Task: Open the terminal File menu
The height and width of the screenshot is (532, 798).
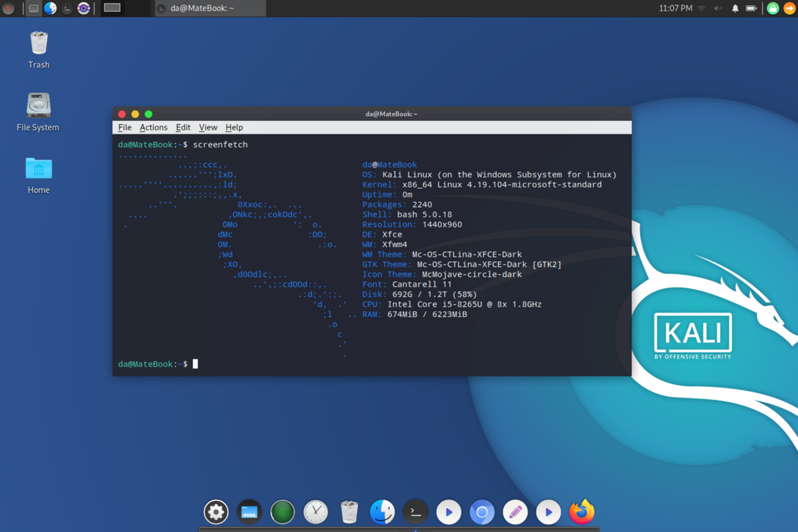Action: coord(125,127)
